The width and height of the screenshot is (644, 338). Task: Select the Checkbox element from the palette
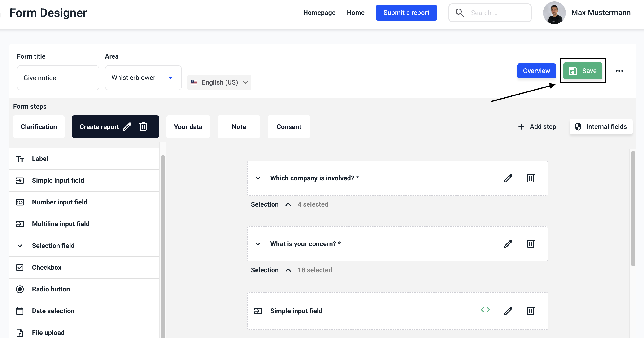coord(47,268)
